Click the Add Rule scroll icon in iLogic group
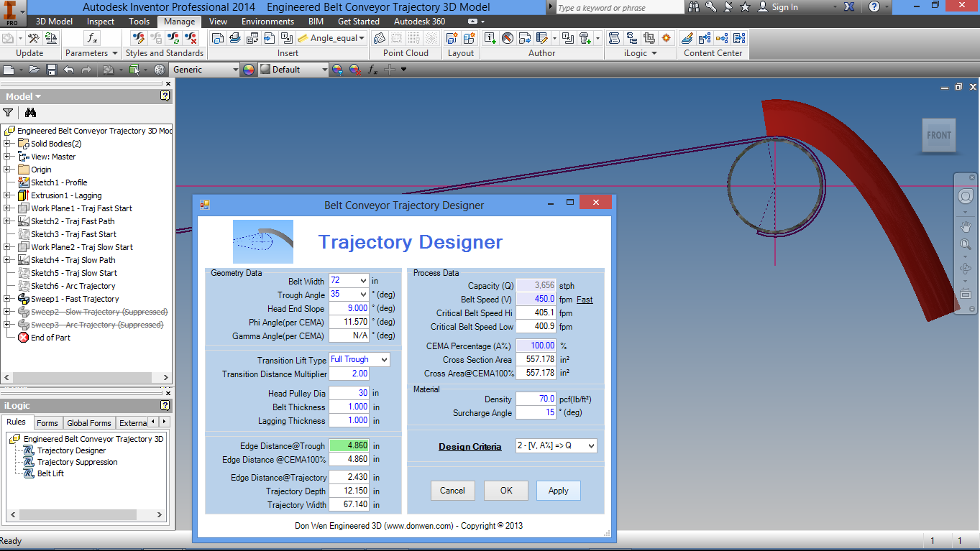The width and height of the screenshot is (980, 551). 614,38
